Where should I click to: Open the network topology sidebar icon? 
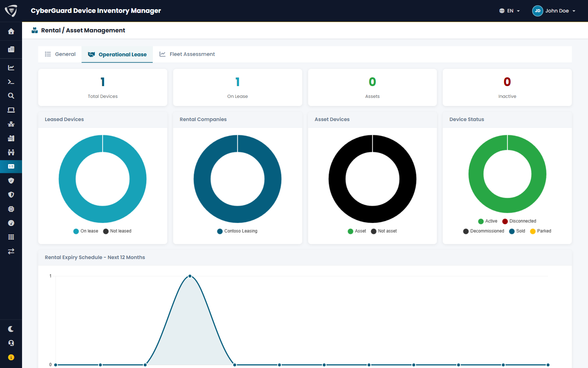11,124
